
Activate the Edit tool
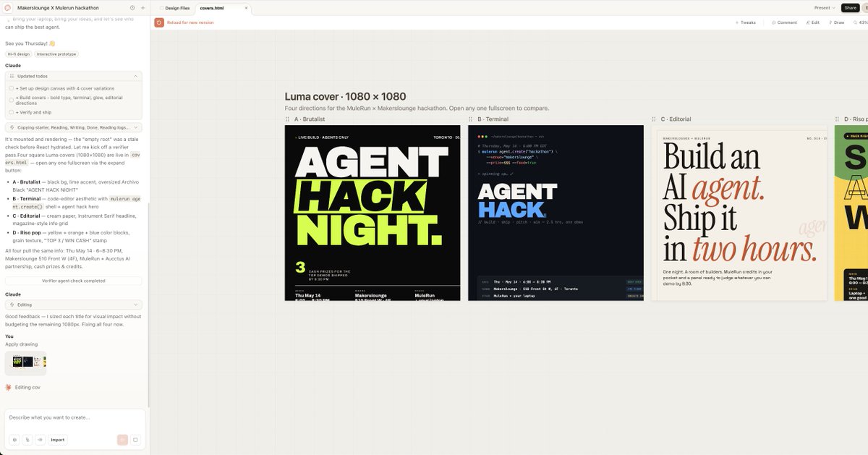coord(812,22)
